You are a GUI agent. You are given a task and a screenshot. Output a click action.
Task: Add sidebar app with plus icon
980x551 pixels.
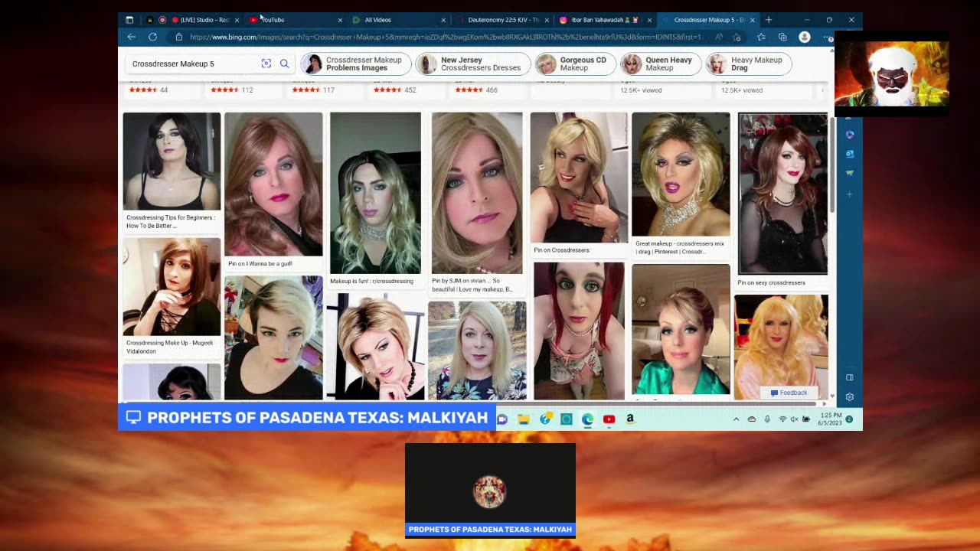[x=850, y=194]
